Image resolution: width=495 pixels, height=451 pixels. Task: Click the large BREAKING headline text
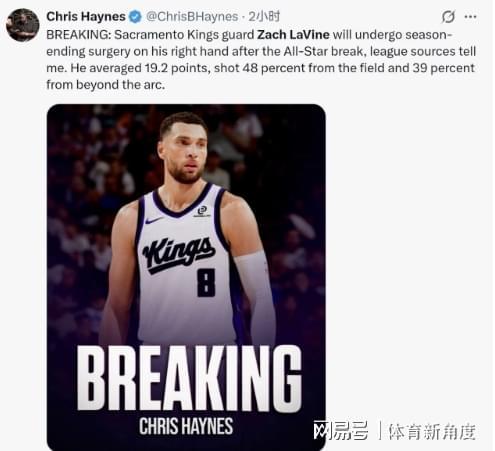[189, 378]
